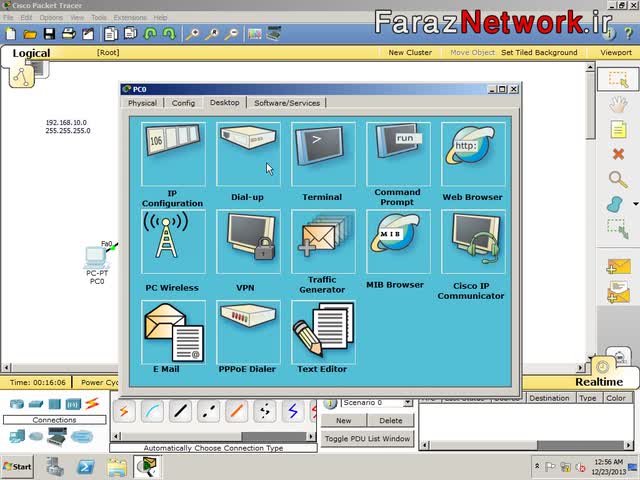The image size is (640, 480).
Task: Click New Cluster button
Action: tap(410, 53)
